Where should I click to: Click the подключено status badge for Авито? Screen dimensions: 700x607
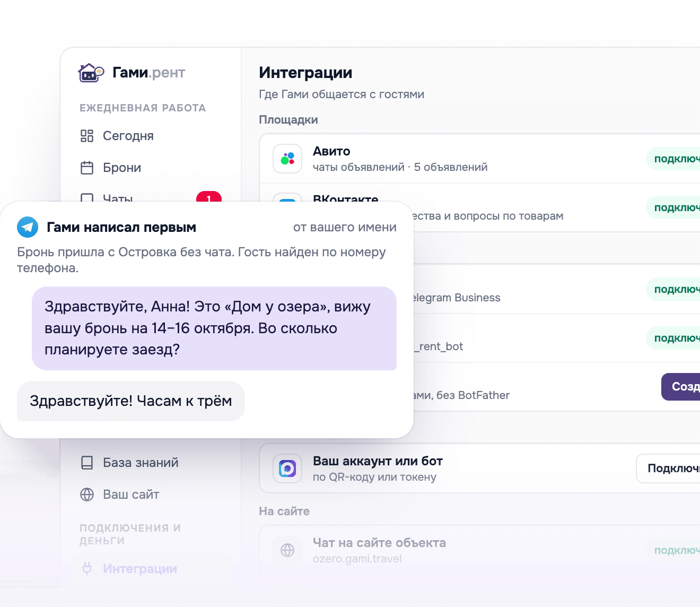coord(673,159)
